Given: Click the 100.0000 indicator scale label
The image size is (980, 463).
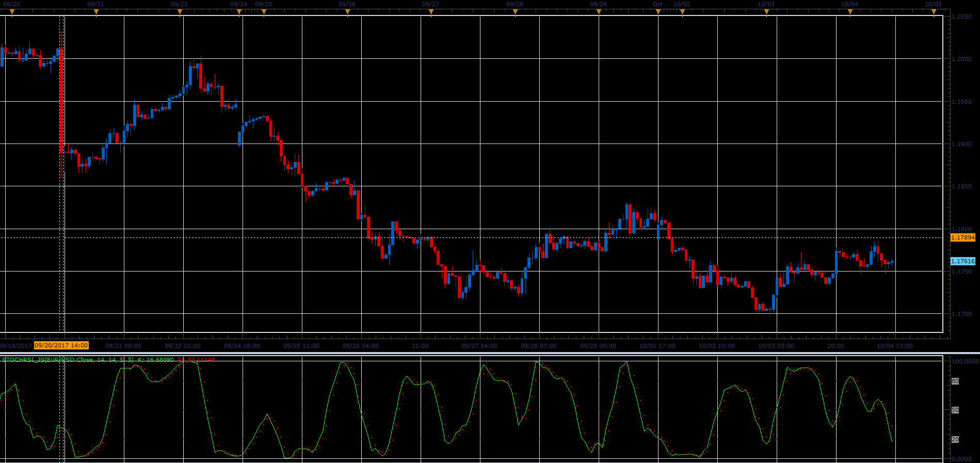Looking at the screenshot, I should pyautogui.click(x=965, y=361).
